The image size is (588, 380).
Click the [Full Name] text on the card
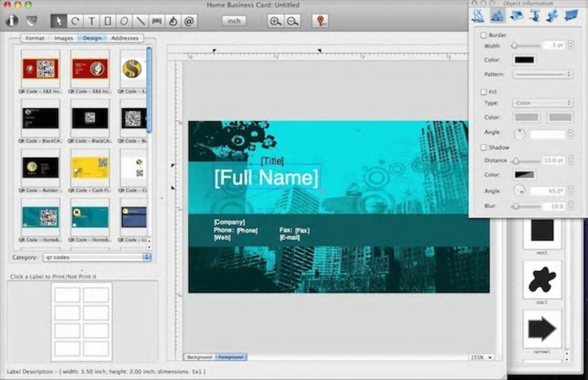click(266, 178)
